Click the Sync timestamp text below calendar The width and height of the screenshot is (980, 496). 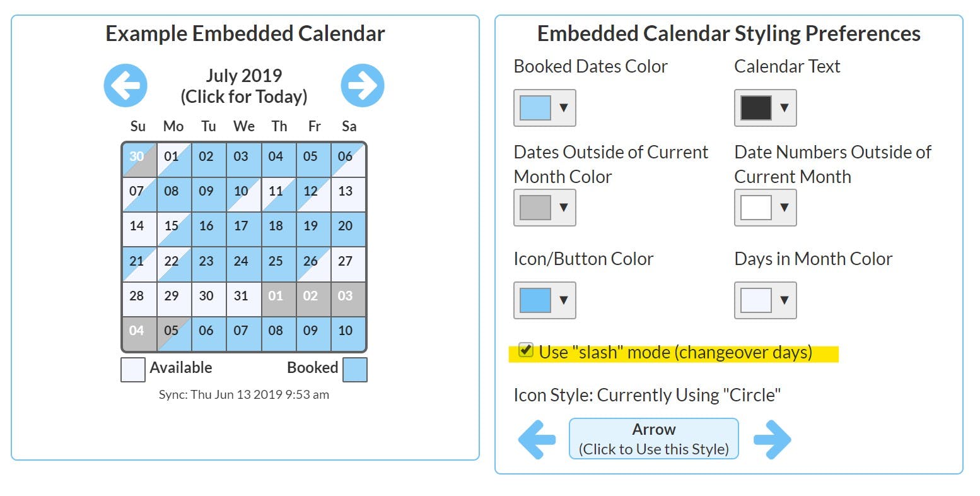[244, 394]
